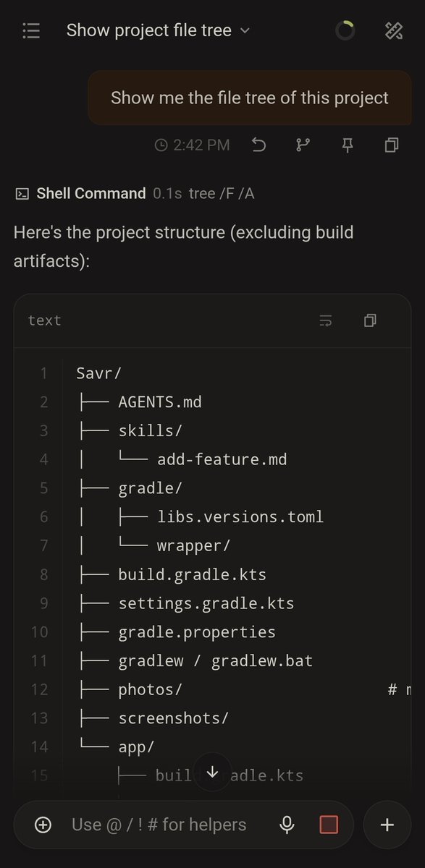Screen dimensions: 425x868
Task: Start a new chat with the plus button
Action: point(387,825)
